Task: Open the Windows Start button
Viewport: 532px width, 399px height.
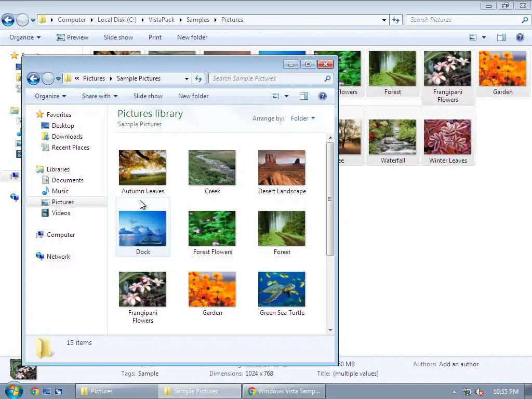Action: [x=14, y=391]
